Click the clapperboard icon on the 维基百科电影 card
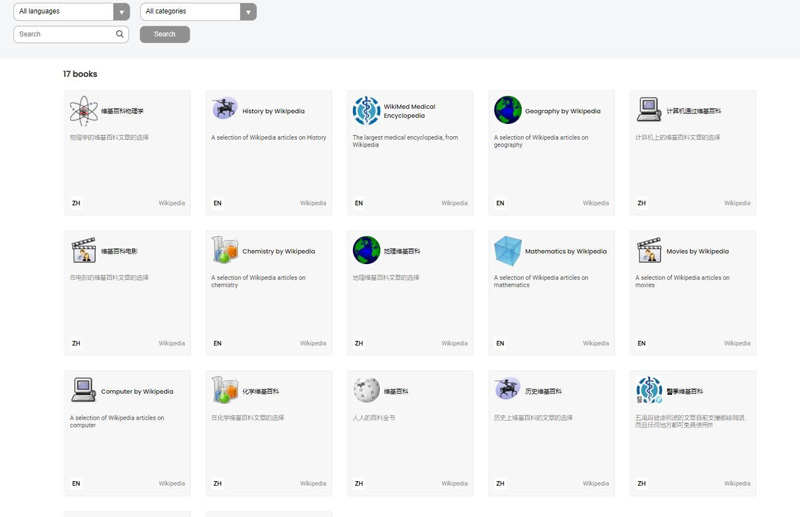Screen dimensions: 800x517 (x=84, y=250)
